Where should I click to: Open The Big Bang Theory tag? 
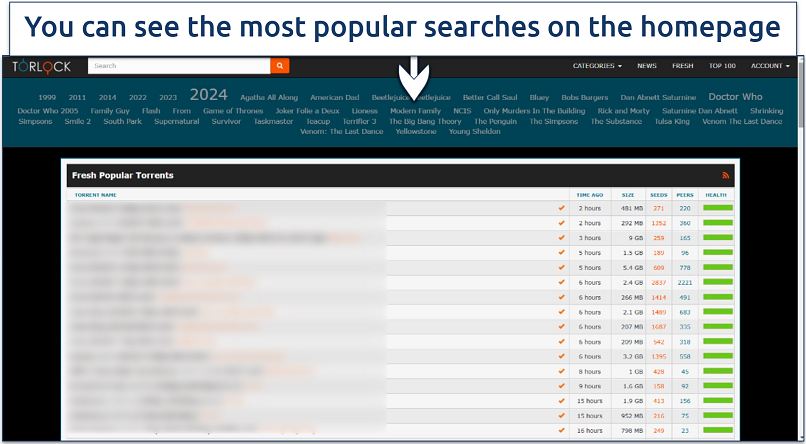pos(425,121)
